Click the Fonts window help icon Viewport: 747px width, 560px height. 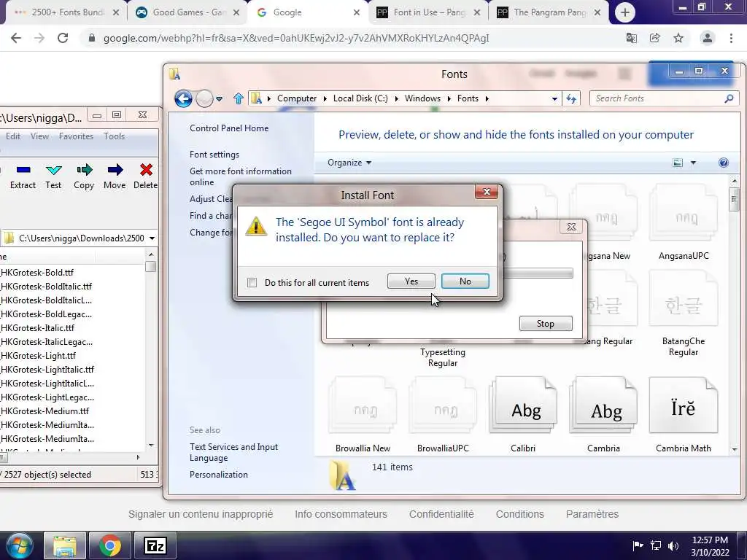click(x=723, y=163)
